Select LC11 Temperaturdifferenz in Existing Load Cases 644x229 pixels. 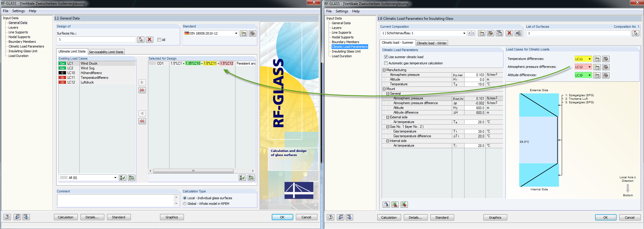[97, 78]
